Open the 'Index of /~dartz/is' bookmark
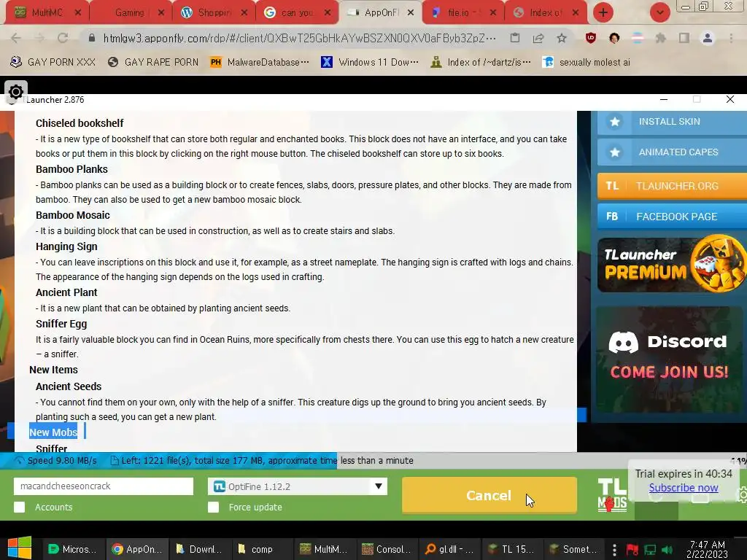The image size is (747, 560). coord(481,63)
